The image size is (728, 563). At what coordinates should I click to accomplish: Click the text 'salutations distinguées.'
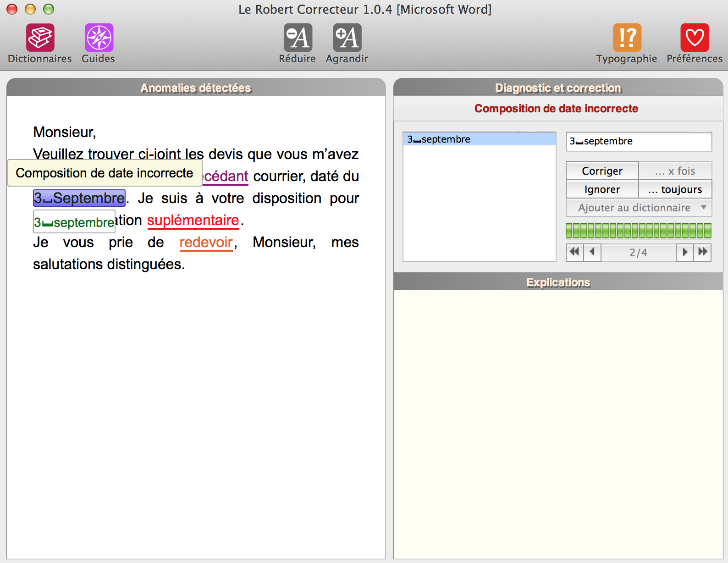(109, 265)
